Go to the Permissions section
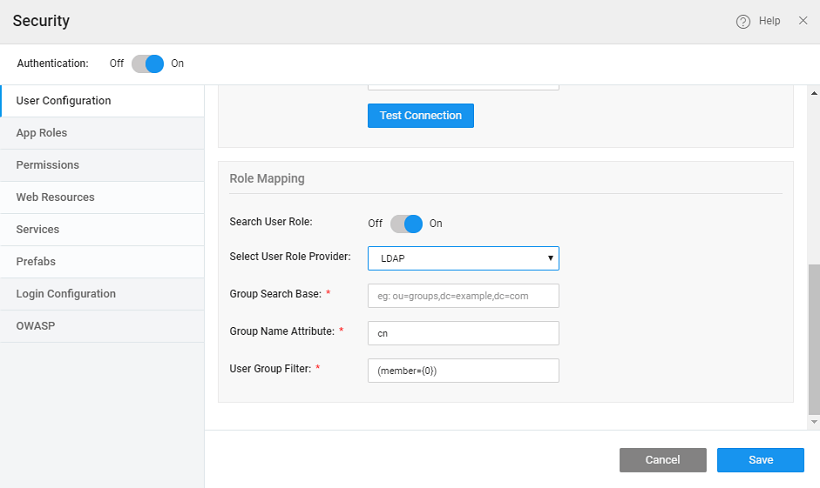820x488 pixels. [x=48, y=165]
